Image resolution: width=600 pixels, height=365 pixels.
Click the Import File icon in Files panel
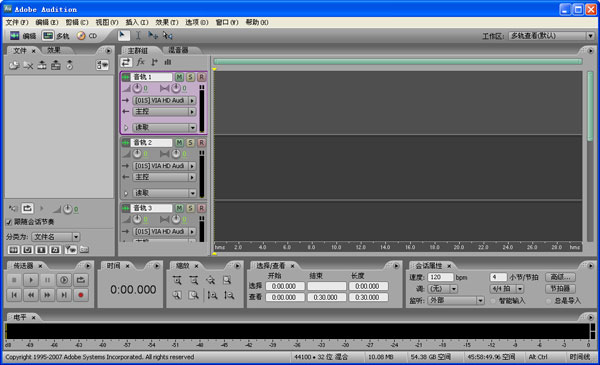pos(14,65)
